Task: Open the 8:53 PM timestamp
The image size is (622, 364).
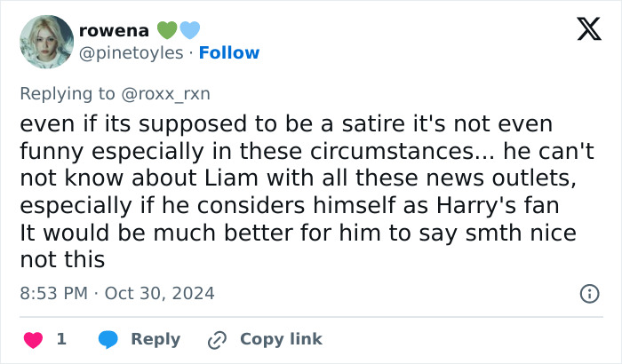Action: tap(54, 293)
